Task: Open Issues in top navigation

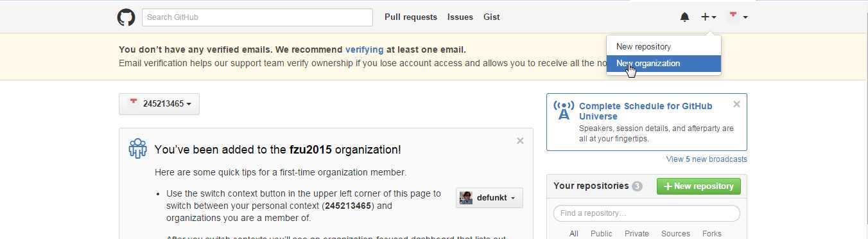Action: (460, 17)
